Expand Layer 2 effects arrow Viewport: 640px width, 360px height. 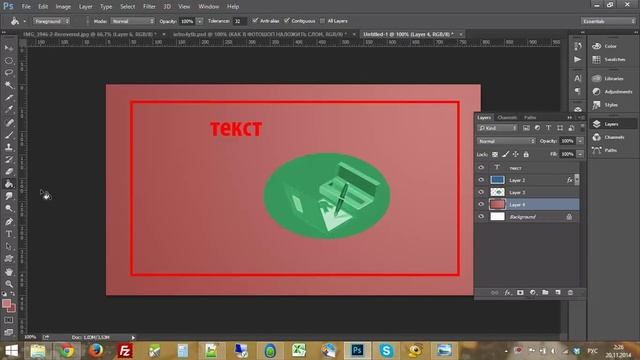(577, 180)
